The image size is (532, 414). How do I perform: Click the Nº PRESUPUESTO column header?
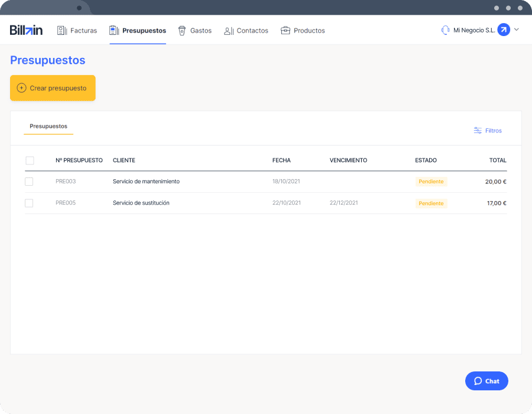click(79, 160)
